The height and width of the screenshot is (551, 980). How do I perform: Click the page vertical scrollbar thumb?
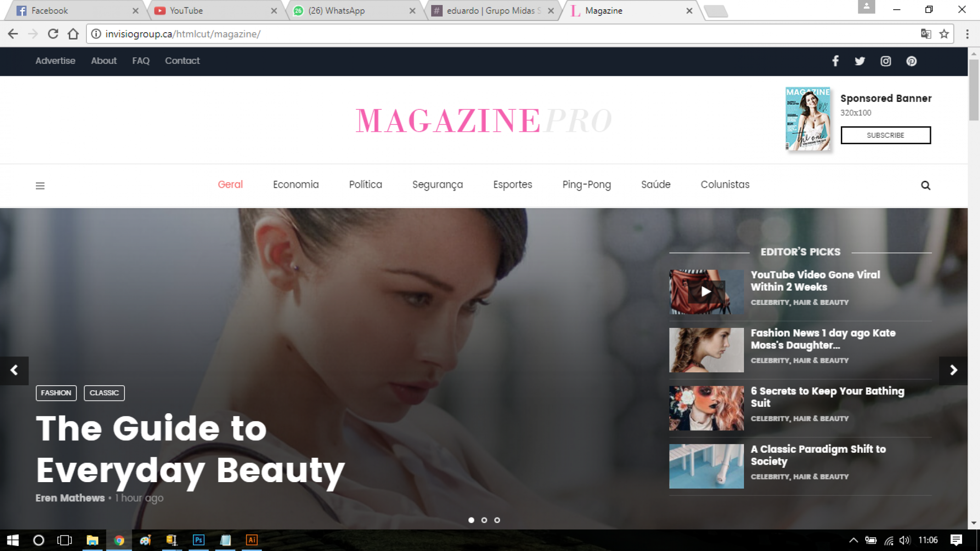(974, 90)
